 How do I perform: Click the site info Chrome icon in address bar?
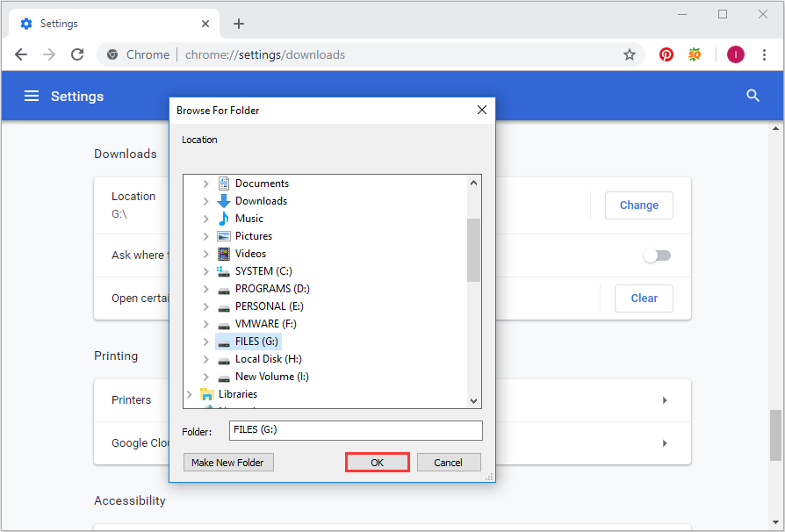(x=112, y=54)
